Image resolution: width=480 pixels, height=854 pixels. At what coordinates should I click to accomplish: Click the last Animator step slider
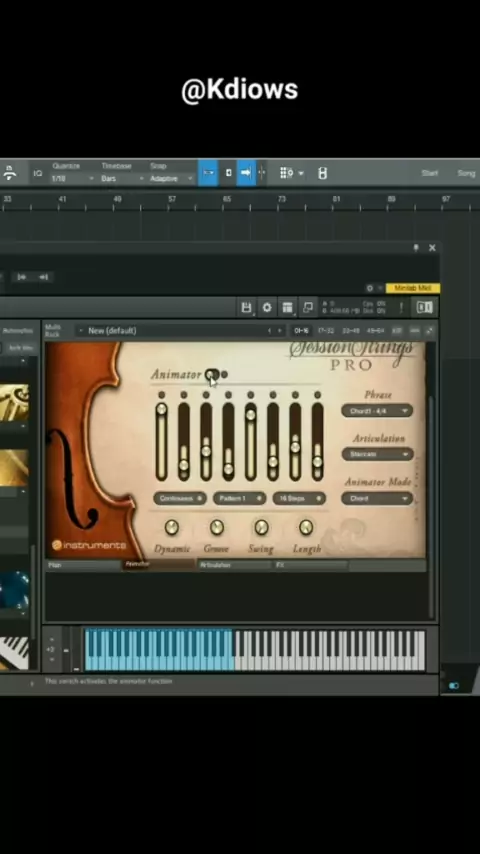pyautogui.click(x=318, y=442)
